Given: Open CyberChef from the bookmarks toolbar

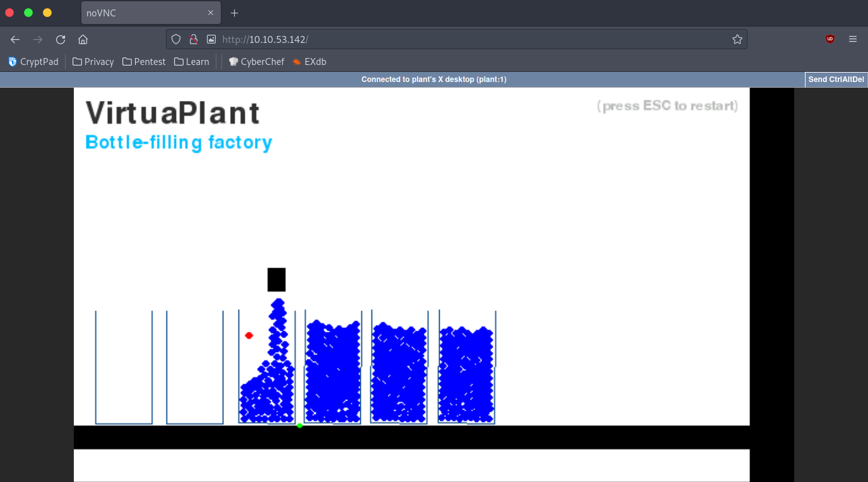Looking at the screenshot, I should (x=256, y=61).
